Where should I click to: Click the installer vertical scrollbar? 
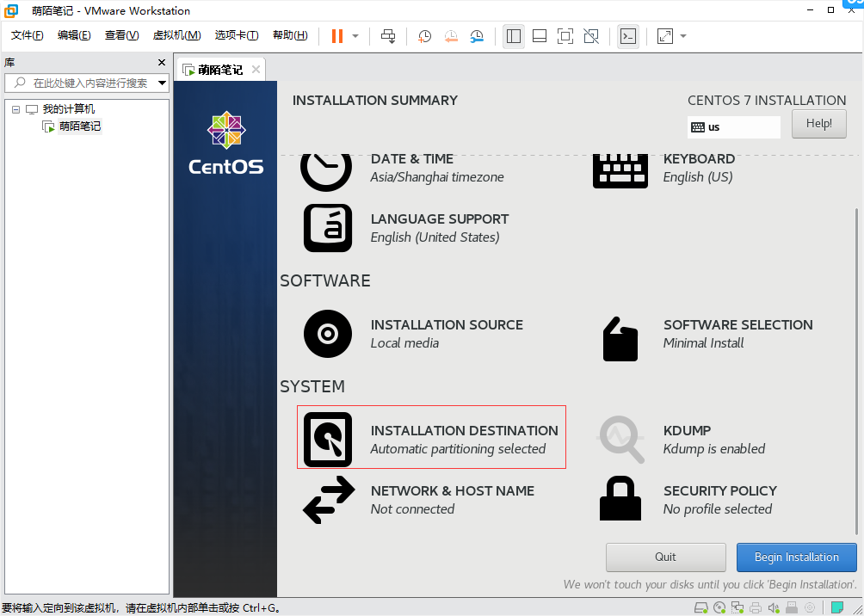tap(856, 371)
